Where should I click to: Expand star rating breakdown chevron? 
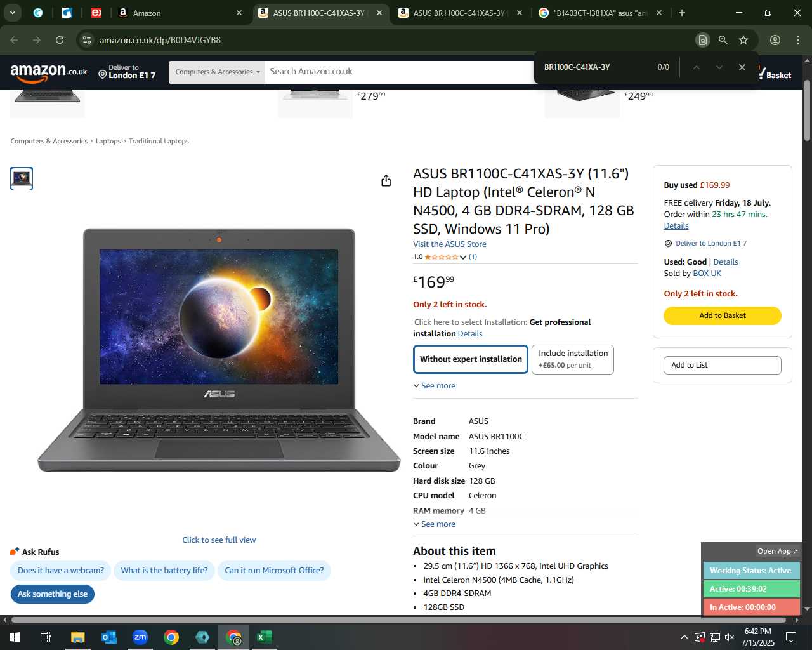(x=463, y=257)
